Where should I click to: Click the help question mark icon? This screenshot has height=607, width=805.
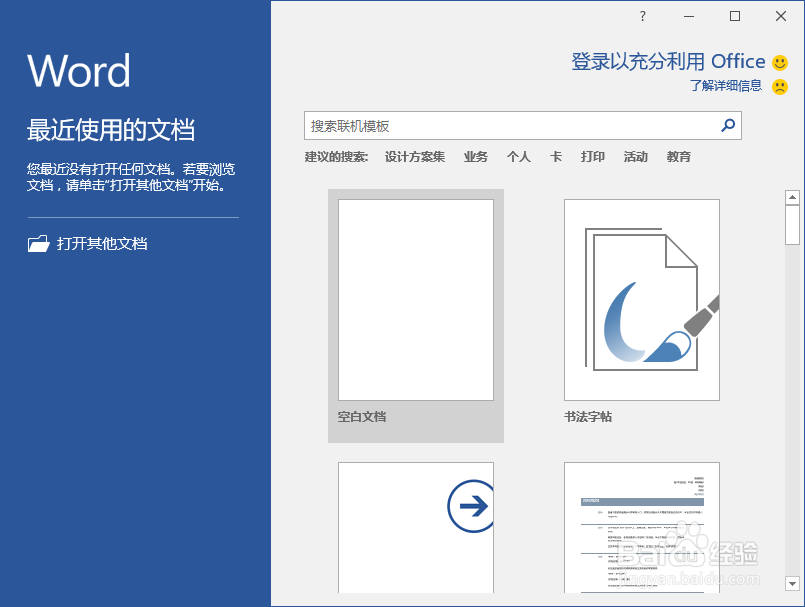pos(642,16)
